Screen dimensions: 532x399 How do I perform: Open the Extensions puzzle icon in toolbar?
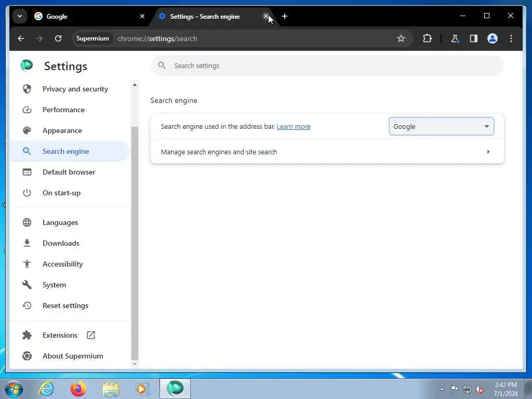[x=427, y=38]
